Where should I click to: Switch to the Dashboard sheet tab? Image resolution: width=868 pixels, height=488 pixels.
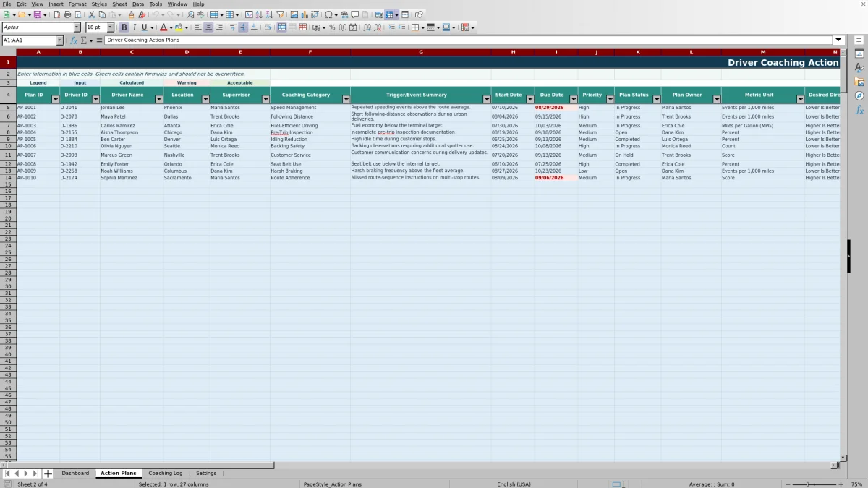coord(75,474)
